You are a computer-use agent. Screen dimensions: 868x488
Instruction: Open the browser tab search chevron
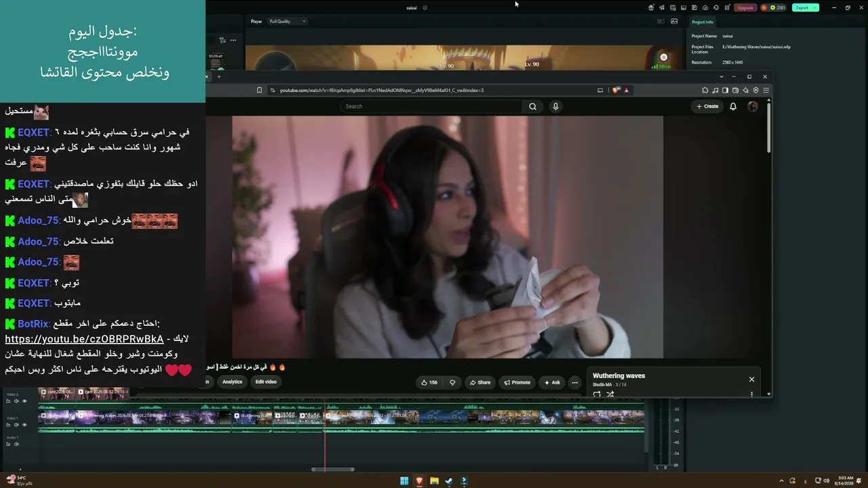click(x=720, y=77)
